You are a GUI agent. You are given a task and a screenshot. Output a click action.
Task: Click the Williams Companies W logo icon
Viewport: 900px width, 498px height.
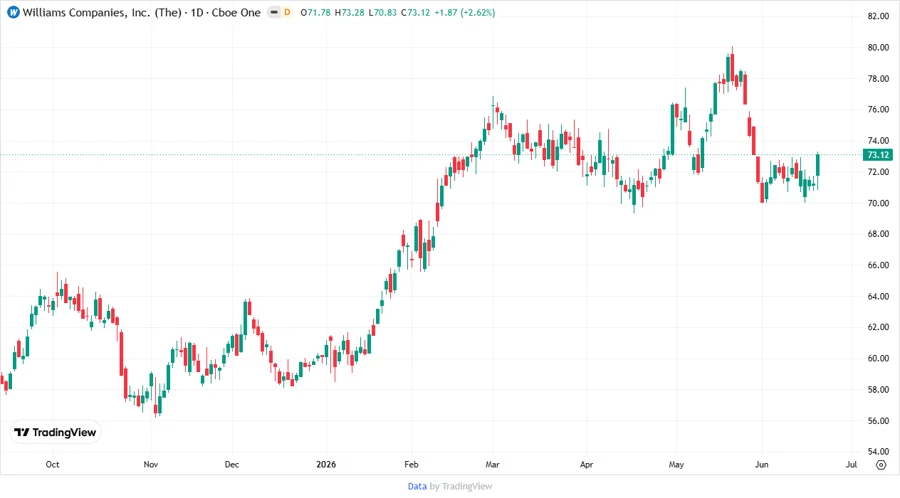click(13, 12)
